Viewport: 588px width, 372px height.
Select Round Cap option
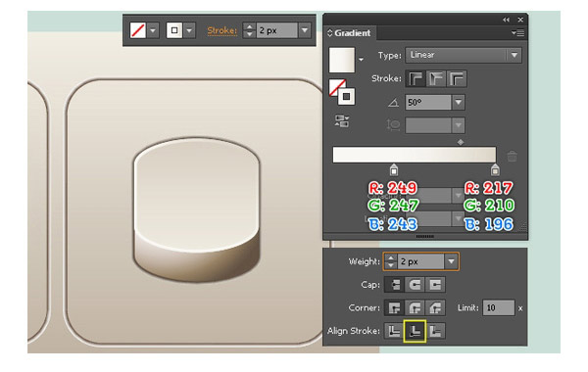click(415, 285)
